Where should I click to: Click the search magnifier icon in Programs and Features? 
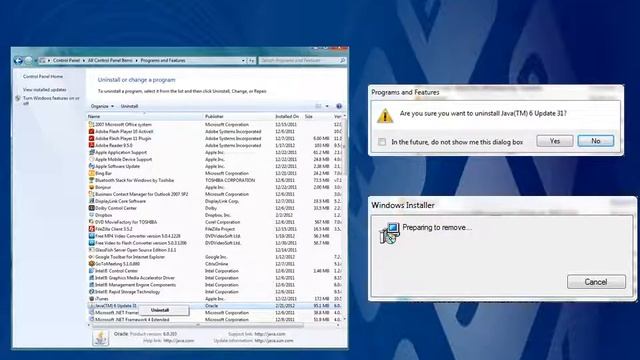(342, 60)
